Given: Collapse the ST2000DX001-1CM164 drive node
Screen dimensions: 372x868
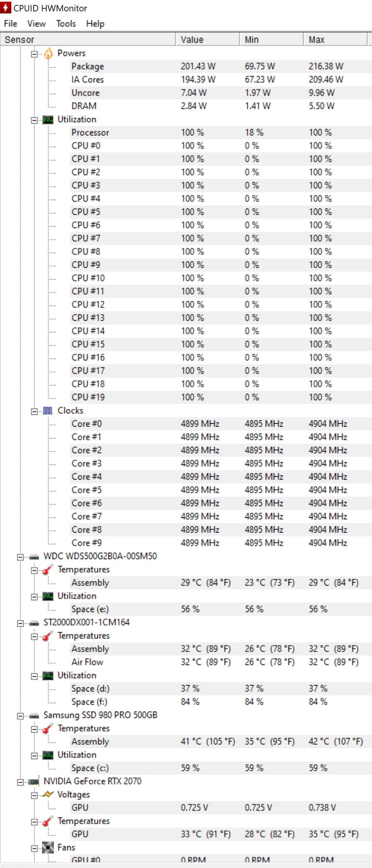Looking at the screenshot, I should coord(20,623).
